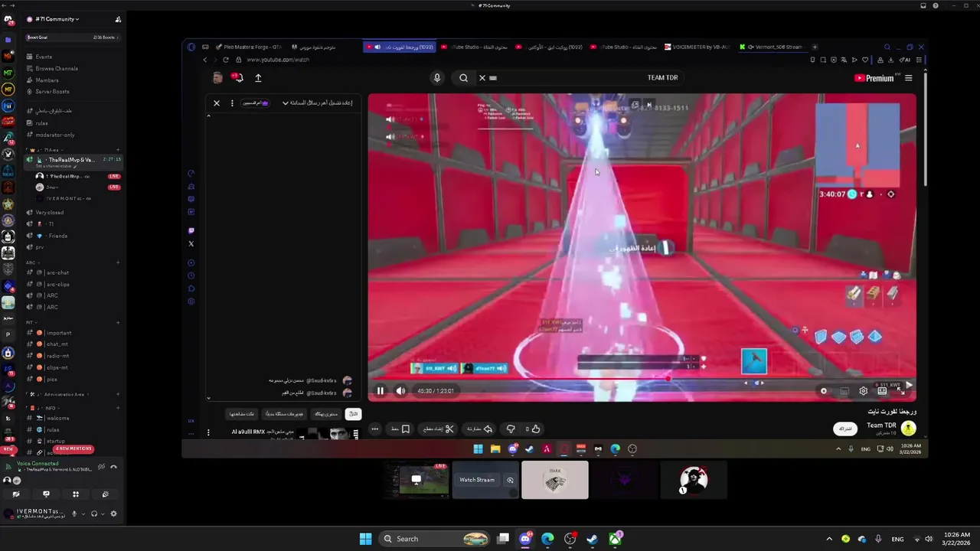Viewport: 980px width, 551px height.
Task: Open headphone output options arrow
Action: click(x=103, y=514)
